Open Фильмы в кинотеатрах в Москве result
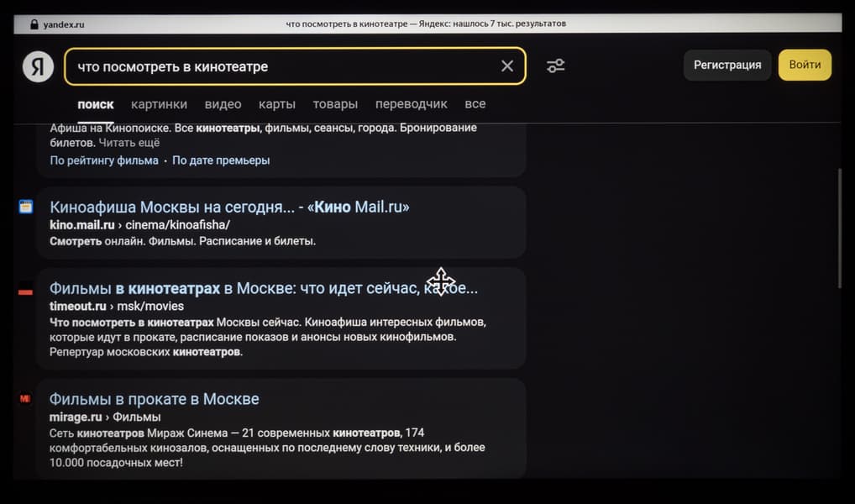Viewport: 855px width, 504px height. tap(264, 289)
